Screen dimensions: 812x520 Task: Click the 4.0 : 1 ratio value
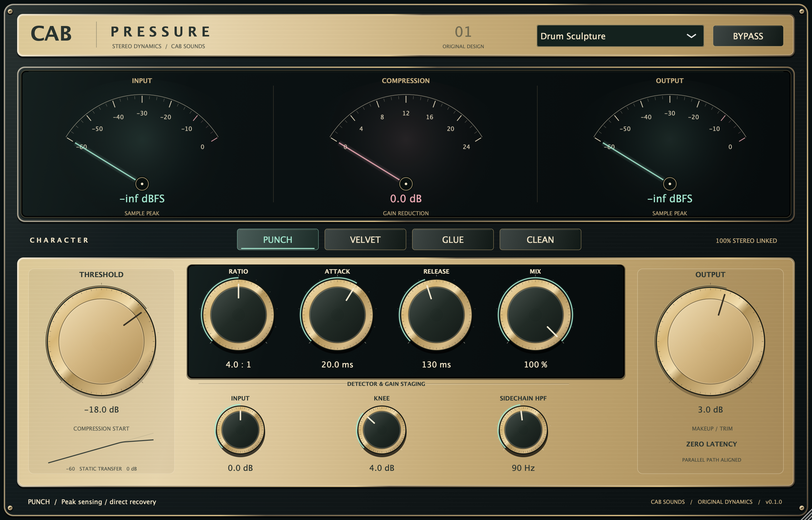tap(239, 365)
